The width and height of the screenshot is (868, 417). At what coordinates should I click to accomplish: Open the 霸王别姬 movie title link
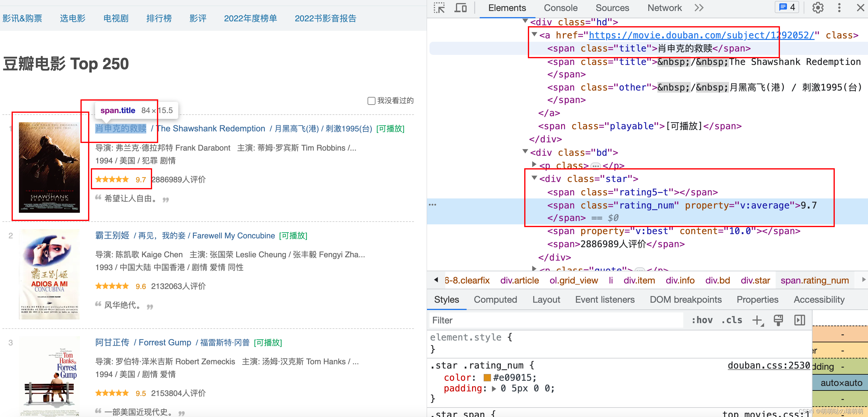[x=112, y=235]
